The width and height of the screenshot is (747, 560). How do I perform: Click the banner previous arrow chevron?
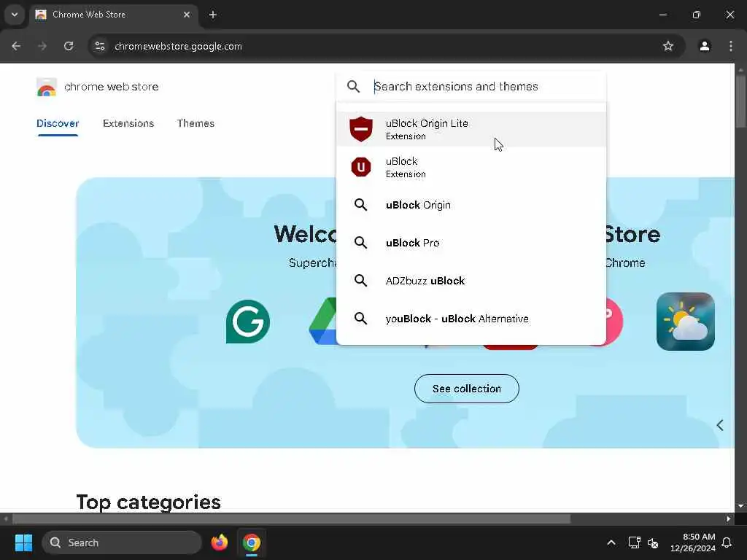click(720, 425)
